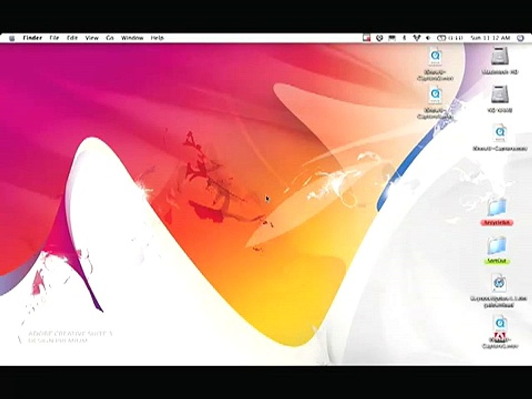
Task: Open the View menu
Action: click(91, 38)
